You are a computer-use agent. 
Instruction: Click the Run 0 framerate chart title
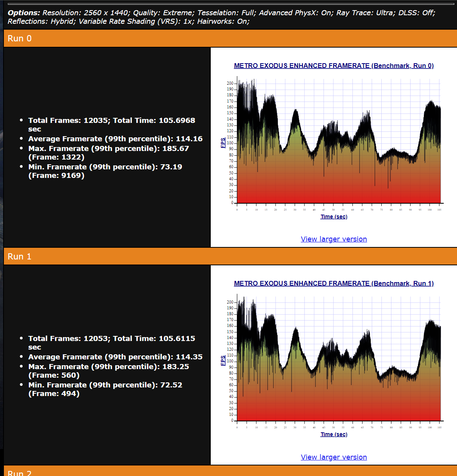(x=334, y=66)
